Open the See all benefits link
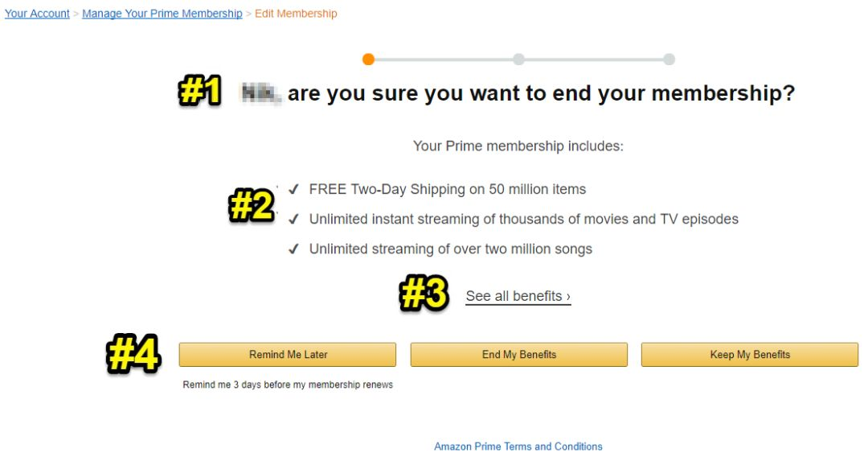The width and height of the screenshot is (868, 465). point(518,296)
